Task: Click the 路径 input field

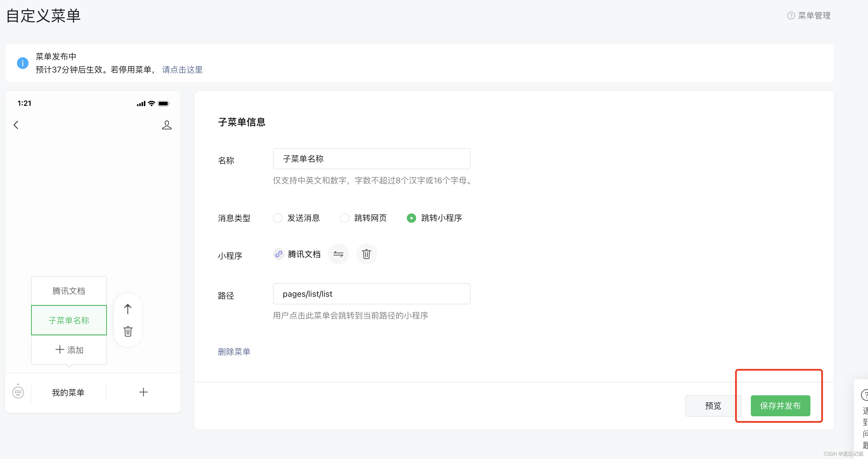Action: 371,294
